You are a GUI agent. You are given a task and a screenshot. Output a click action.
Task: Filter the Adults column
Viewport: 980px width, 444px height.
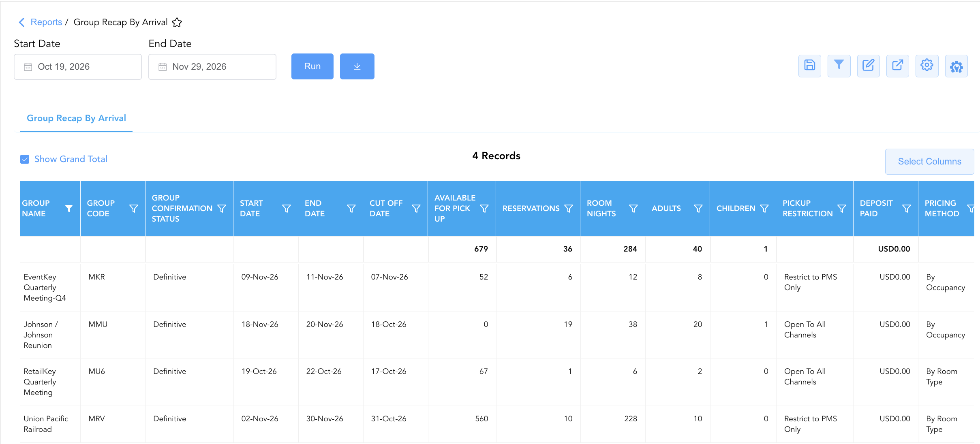point(698,208)
